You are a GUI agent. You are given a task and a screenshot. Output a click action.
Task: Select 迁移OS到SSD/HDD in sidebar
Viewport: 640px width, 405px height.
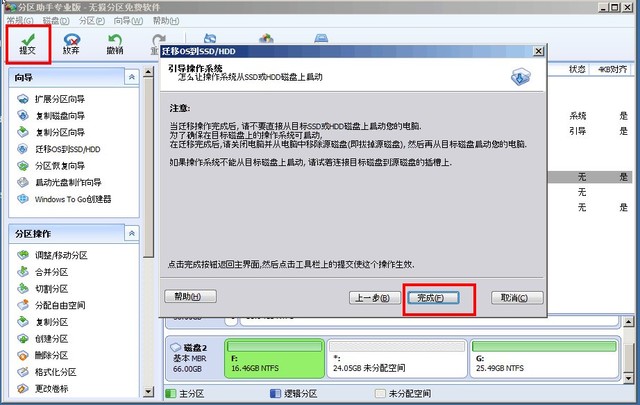click(x=67, y=149)
